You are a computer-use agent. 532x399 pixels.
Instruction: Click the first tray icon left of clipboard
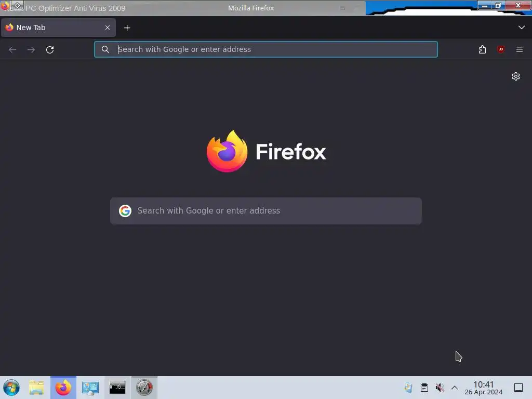pos(408,388)
